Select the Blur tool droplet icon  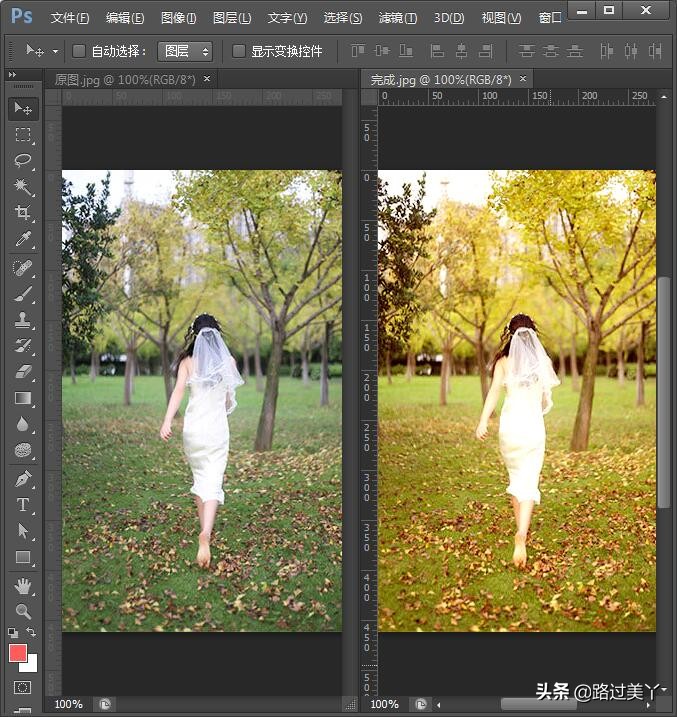[22, 424]
